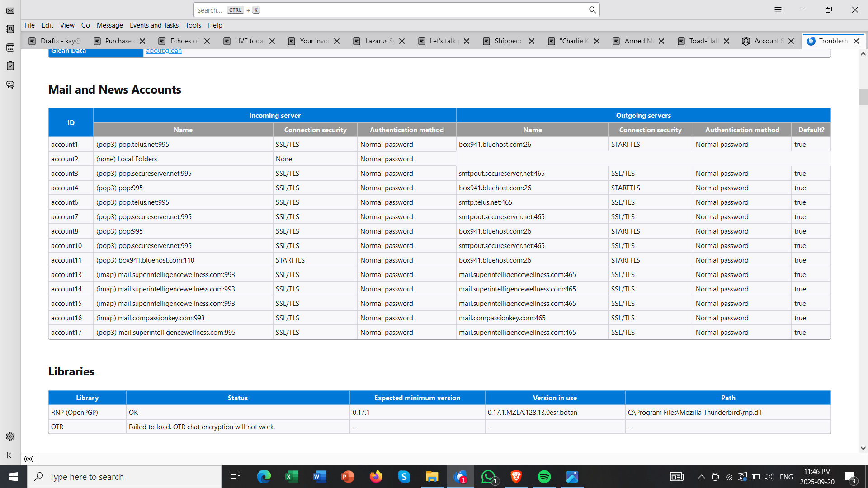
Task: Select the 'RNP (OpenPGP)' library cell
Action: [x=87, y=413]
